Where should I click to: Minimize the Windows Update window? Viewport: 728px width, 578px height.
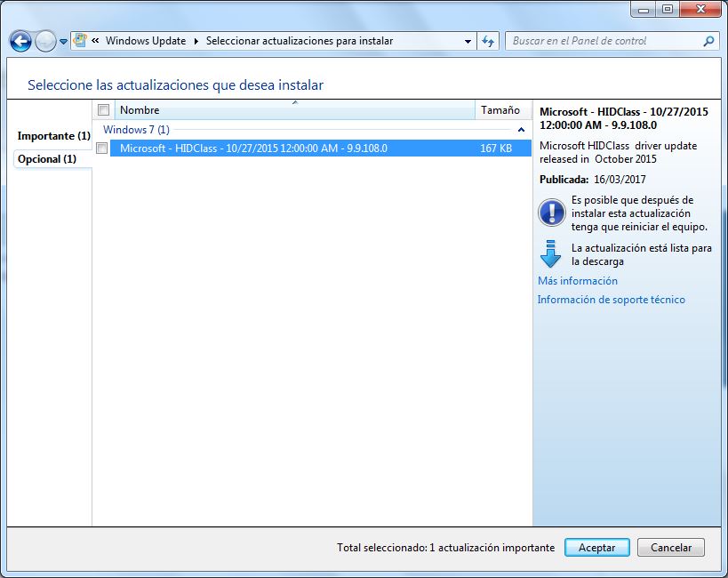644,9
